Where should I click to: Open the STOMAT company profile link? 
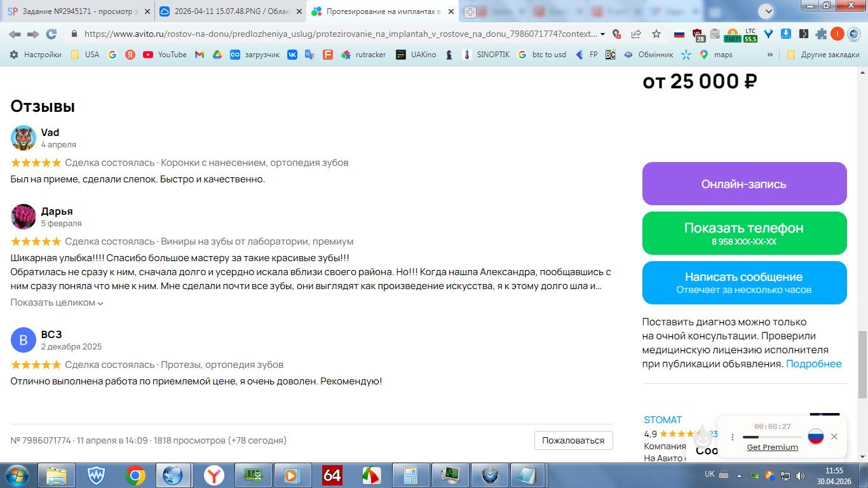tap(663, 420)
